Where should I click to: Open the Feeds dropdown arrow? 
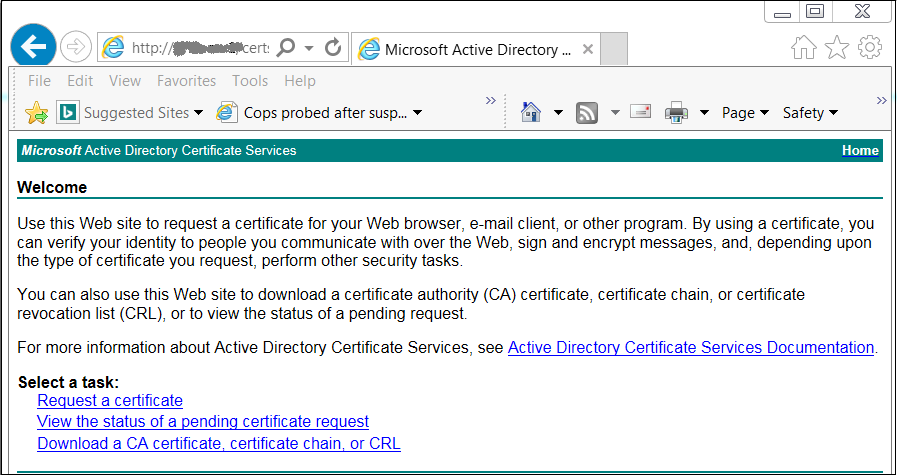point(615,113)
